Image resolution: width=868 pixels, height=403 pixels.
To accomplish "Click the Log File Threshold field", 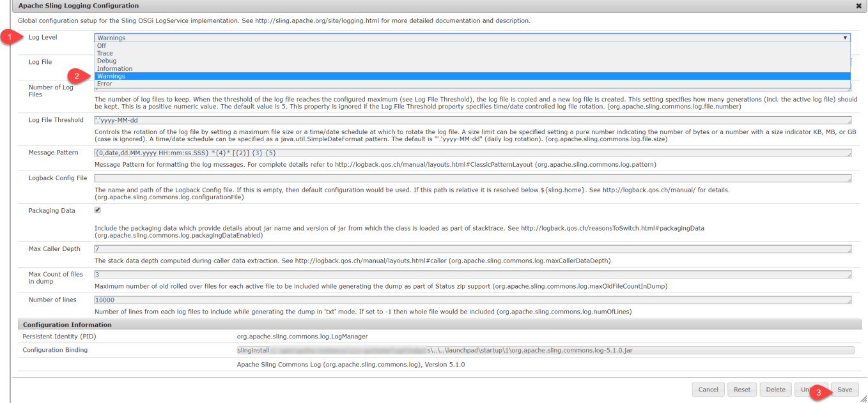I will [x=472, y=120].
